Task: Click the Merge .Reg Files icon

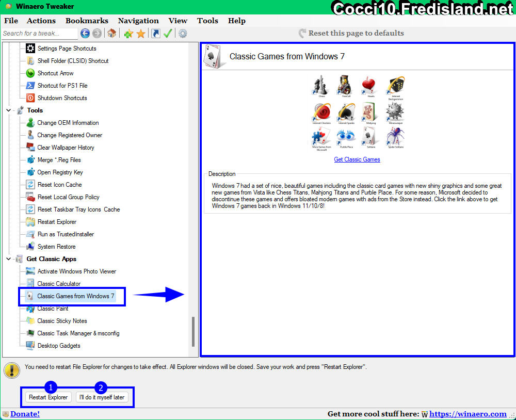Action: click(30, 160)
